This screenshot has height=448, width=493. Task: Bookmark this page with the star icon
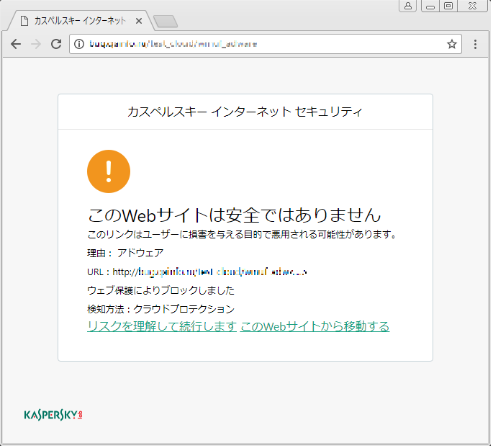point(453,44)
